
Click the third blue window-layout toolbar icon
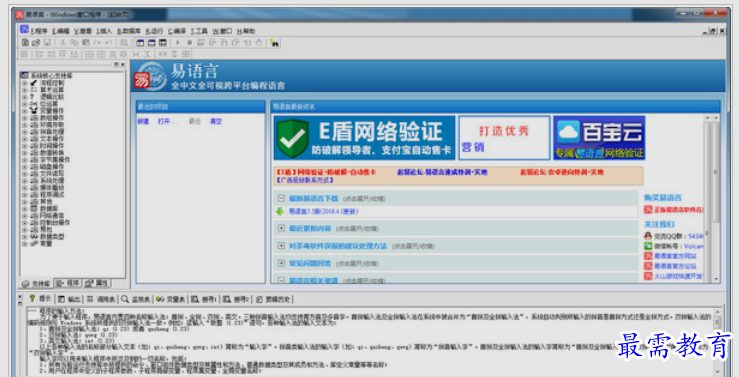(x=163, y=42)
